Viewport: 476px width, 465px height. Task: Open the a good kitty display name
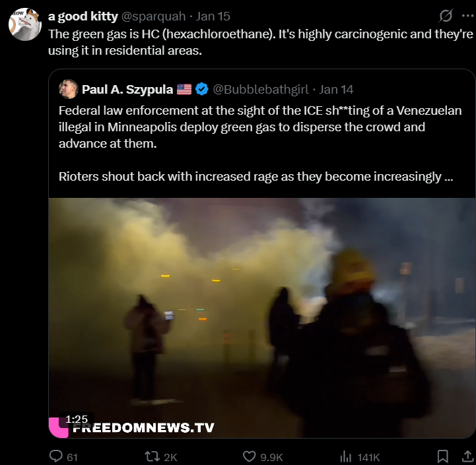coord(83,16)
